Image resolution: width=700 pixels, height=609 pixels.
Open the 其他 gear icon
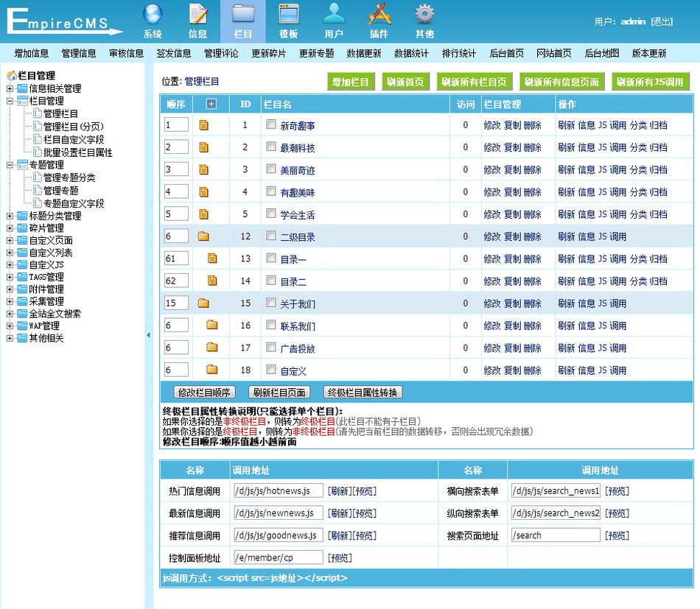(424, 15)
